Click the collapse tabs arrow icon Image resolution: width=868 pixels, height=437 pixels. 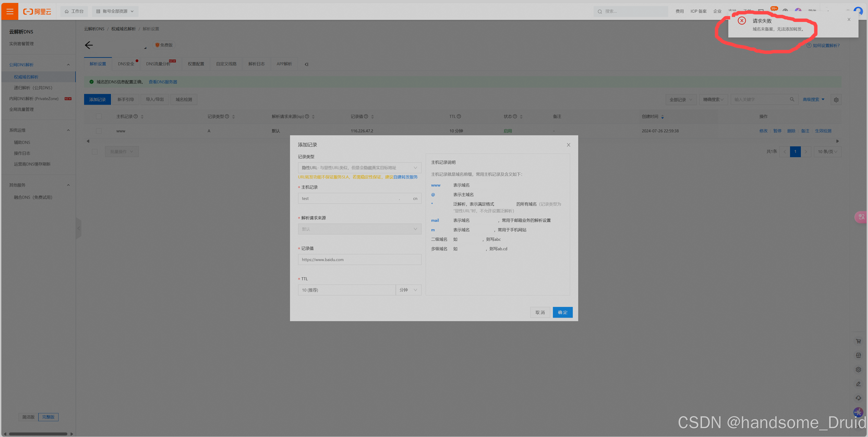[306, 64]
